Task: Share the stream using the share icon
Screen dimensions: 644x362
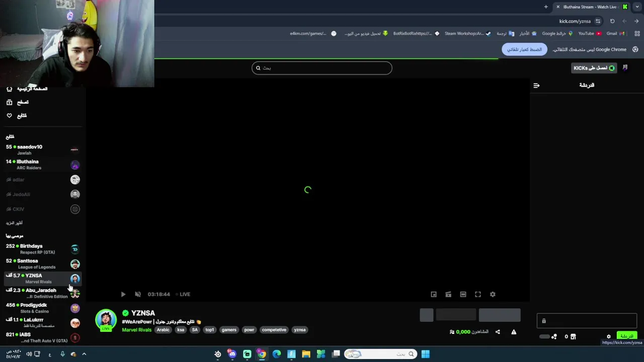Action: click(498, 332)
